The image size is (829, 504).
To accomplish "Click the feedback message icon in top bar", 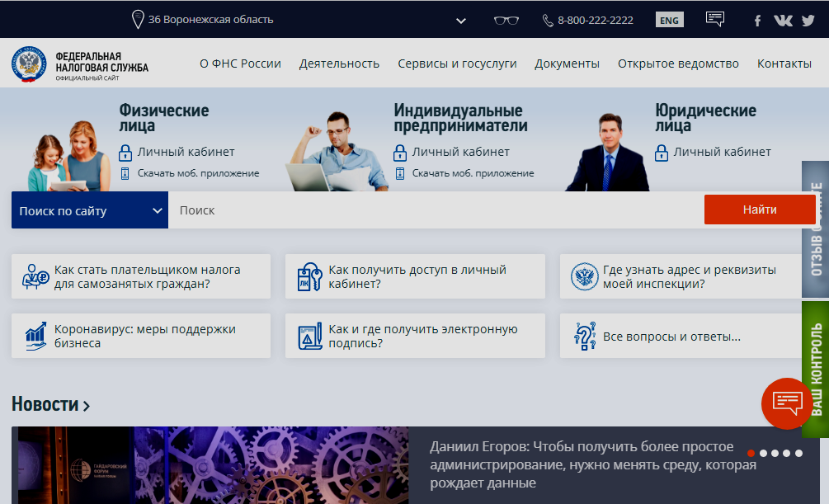I will point(715,19).
